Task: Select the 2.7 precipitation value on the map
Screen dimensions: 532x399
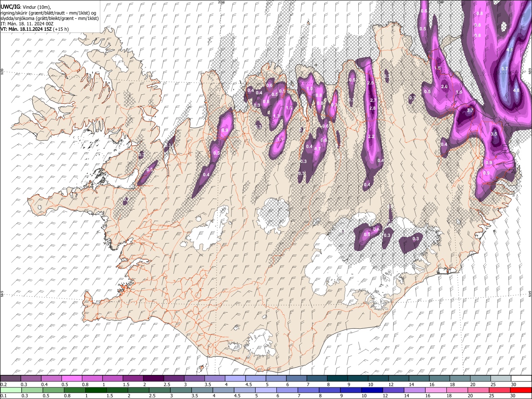Action: 373,101
